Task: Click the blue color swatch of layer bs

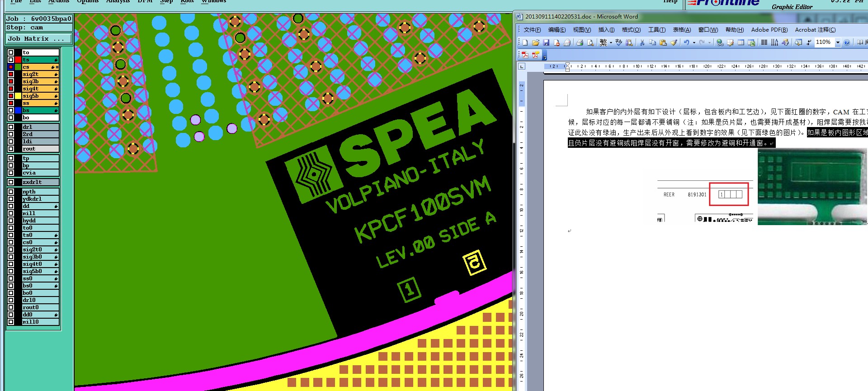Action: [18, 110]
